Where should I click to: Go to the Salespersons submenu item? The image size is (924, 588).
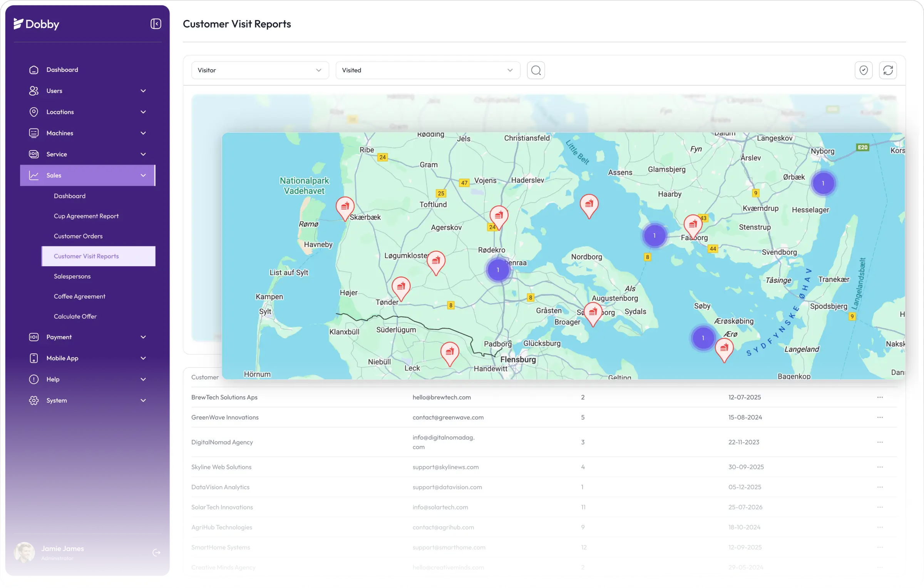(x=72, y=276)
